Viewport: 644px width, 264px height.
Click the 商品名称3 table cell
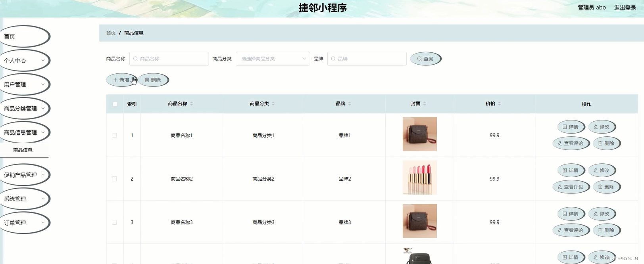[181, 222]
